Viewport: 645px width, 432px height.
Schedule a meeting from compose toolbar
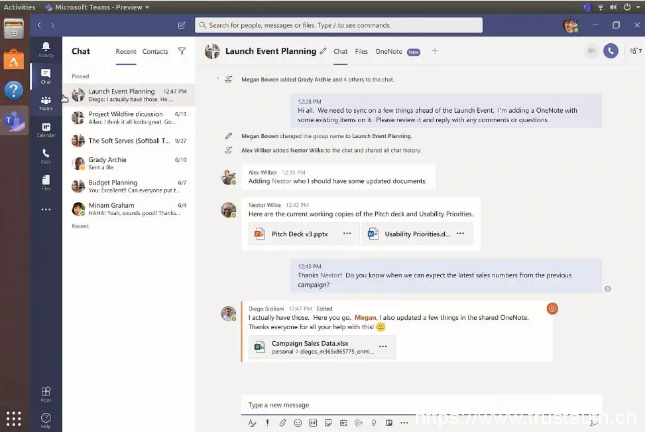[343, 423]
